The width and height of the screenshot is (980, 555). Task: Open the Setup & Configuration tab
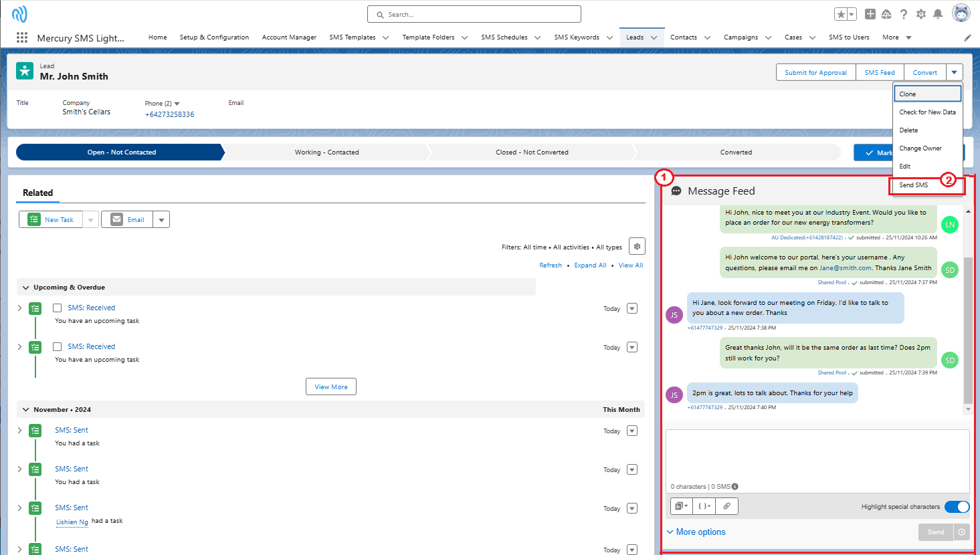click(x=214, y=37)
